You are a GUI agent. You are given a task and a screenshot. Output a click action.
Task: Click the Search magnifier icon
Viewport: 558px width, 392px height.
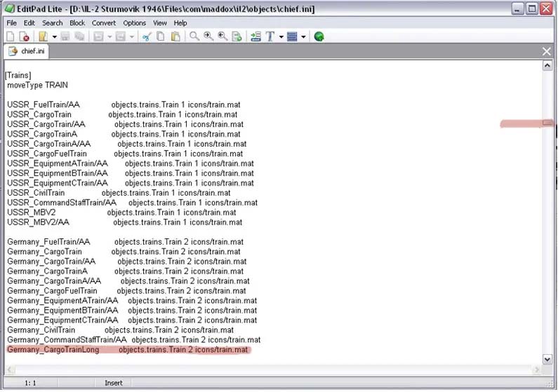point(194,36)
